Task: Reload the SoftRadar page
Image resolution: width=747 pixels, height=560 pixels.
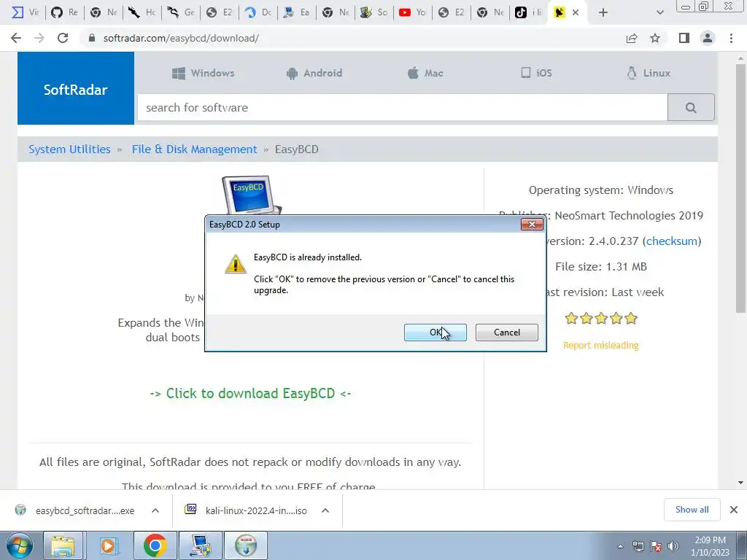Action: 63,38
